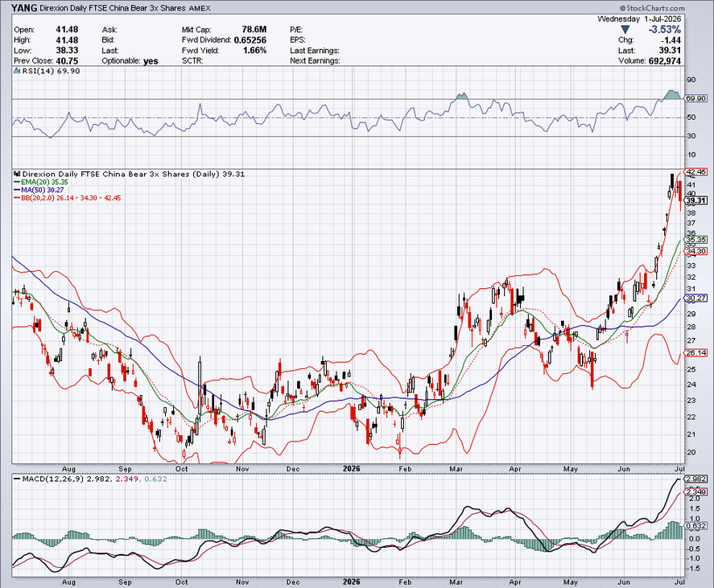This screenshot has height=588, width=714.
Task: Click the Fwd Dividend 0.65256 value
Action: click(250, 40)
